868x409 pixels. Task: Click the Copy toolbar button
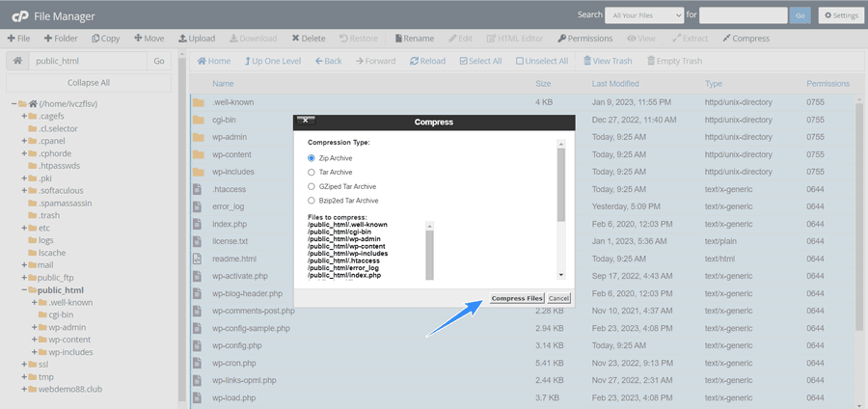pyautogui.click(x=106, y=39)
